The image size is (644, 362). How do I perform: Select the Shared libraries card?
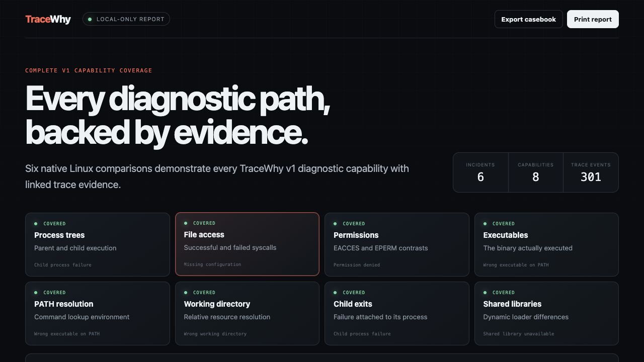(546, 313)
